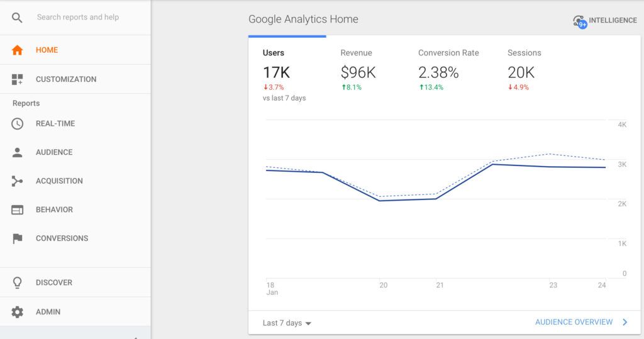This screenshot has height=339, width=644.
Task: Click the search magnifier icon
Action: pyautogui.click(x=17, y=18)
